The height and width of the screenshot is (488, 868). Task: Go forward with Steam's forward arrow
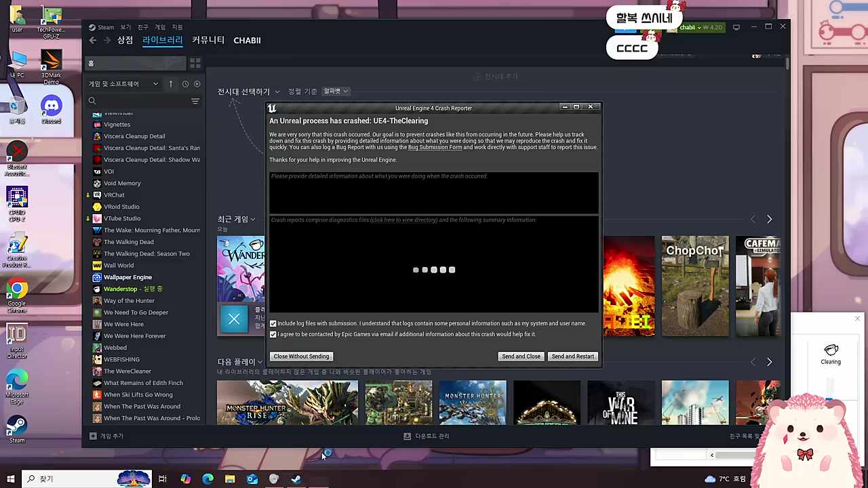pyautogui.click(x=107, y=41)
